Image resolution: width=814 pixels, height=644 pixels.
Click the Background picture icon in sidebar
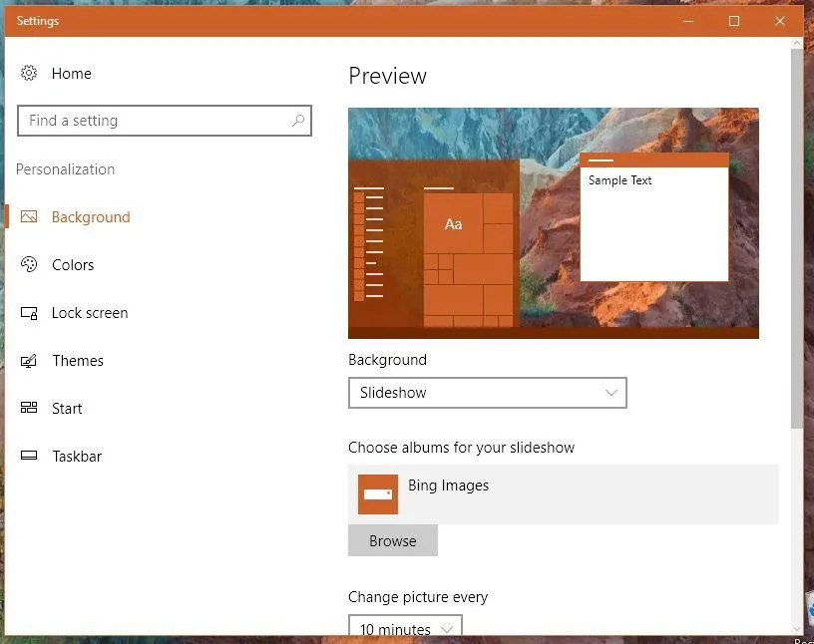click(x=29, y=216)
